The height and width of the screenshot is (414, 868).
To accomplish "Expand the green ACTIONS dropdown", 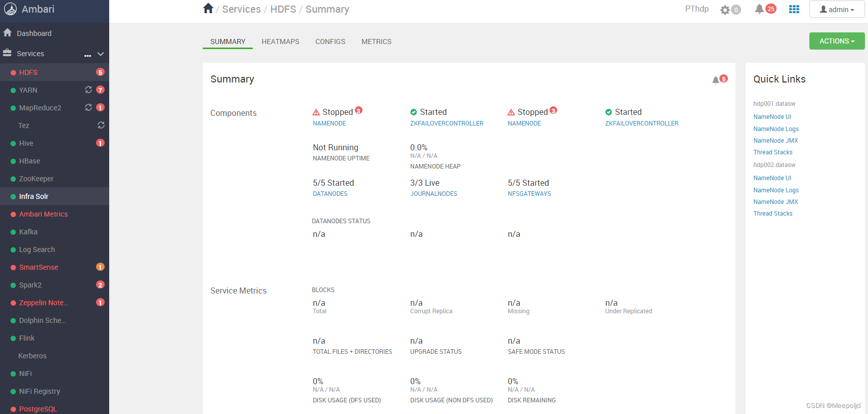I will tap(837, 41).
